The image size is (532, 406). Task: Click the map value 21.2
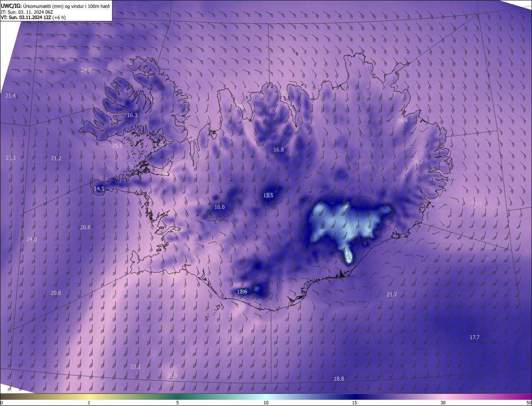[x=56, y=159]
